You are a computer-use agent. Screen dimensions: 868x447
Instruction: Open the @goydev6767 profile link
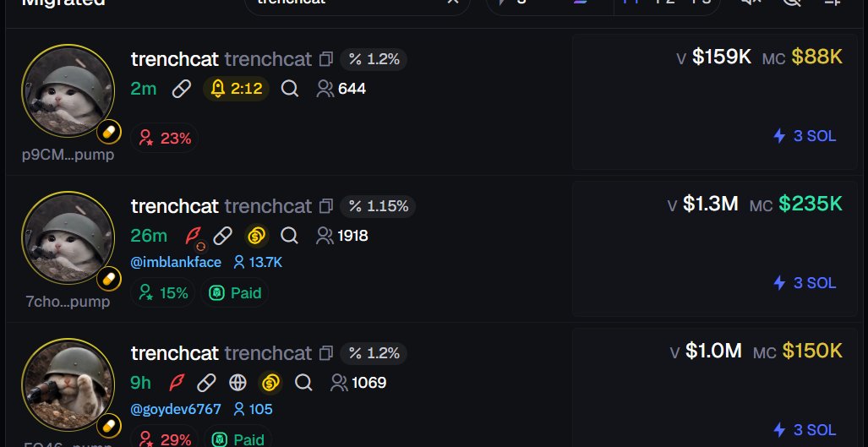[x=176, y=409]
